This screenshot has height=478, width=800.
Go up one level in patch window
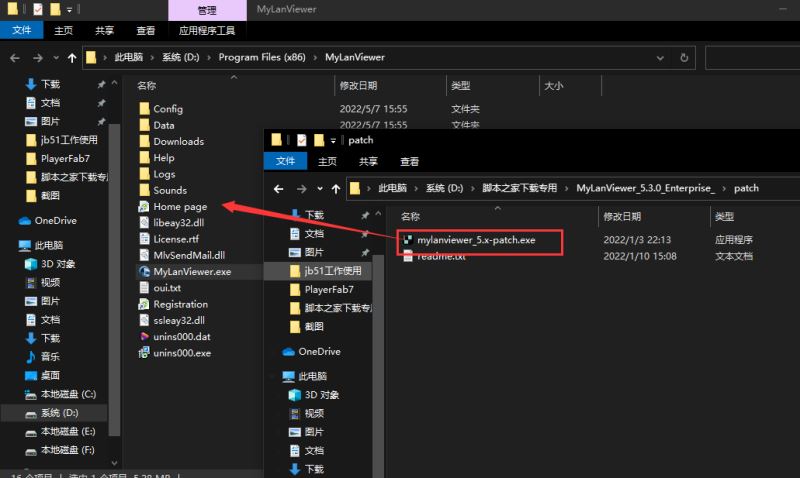pos(336,189)
